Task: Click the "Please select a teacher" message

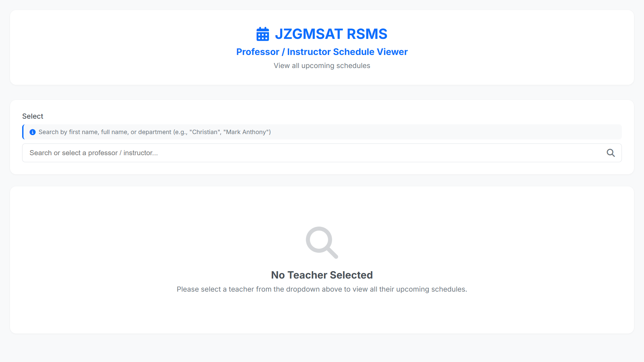Action: [x=322, y=289]
